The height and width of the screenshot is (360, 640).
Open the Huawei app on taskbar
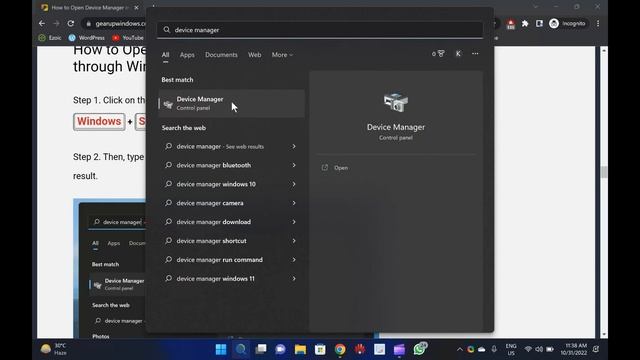(360, 349)
